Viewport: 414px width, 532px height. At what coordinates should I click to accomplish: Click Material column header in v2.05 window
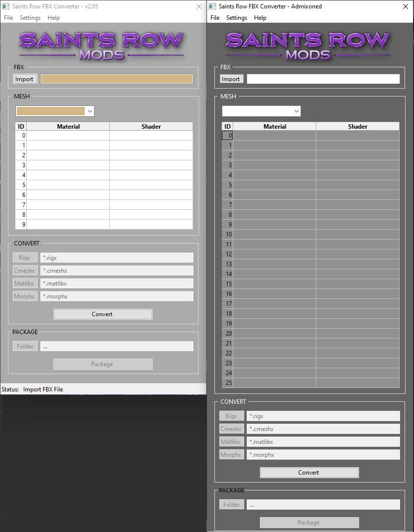pos(68,126)
